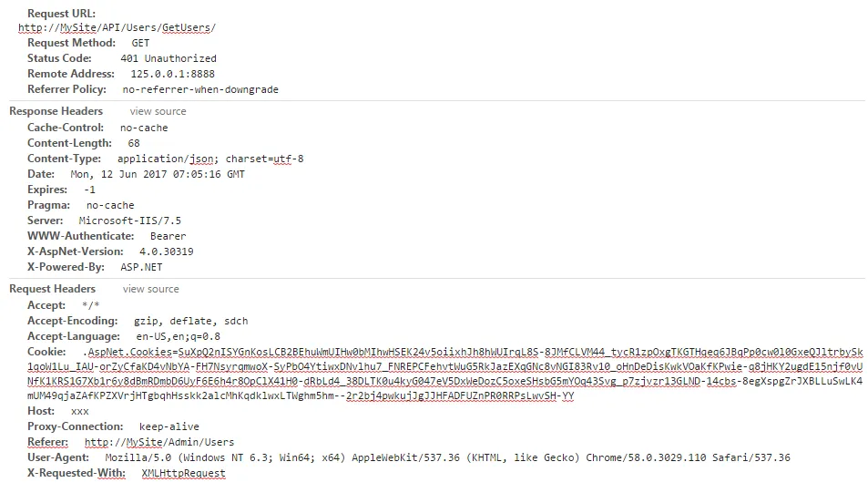Viewport: 868px width, 503px height.
Task: Collapse the Request Headers section
Action: (x=52, y=289)
